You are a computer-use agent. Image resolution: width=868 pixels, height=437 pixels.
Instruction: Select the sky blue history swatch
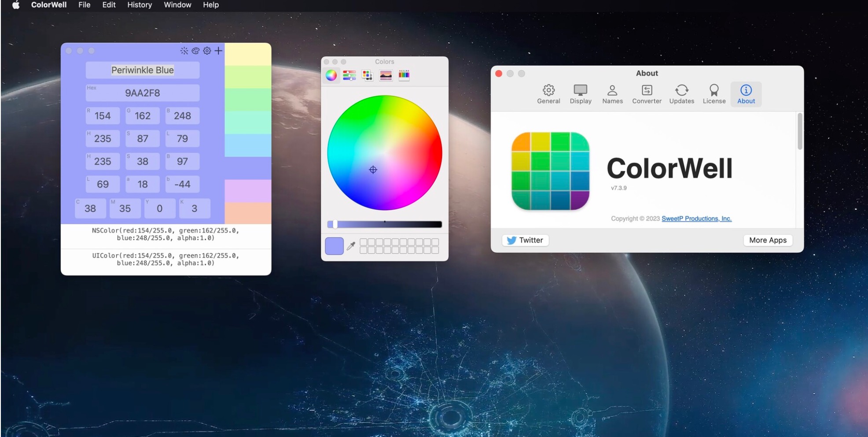[248, 145]
